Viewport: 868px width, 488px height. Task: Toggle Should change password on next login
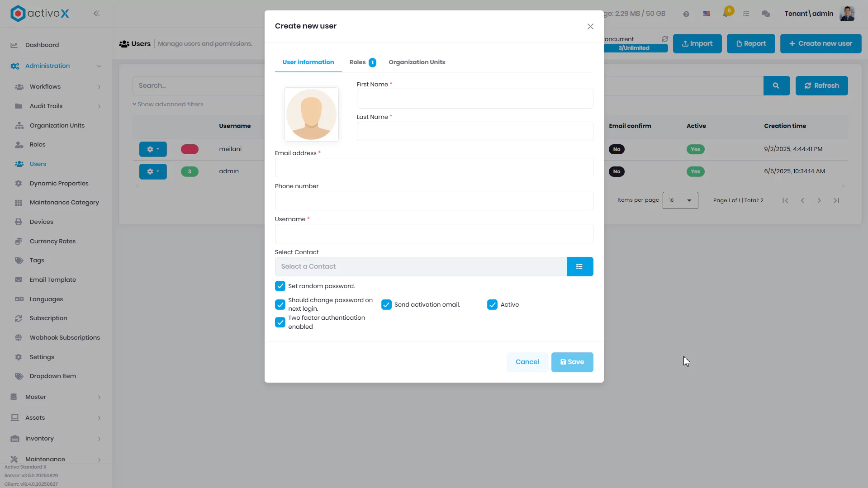point(280,304)
